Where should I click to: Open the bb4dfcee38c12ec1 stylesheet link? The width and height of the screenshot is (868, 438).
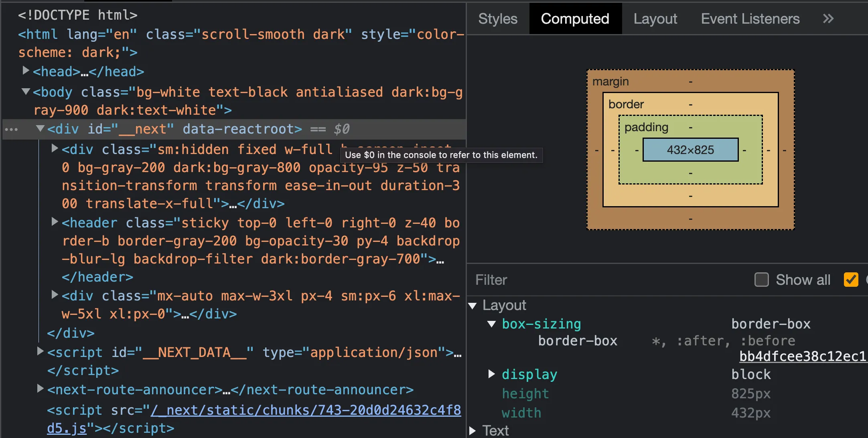coord(803,356)
